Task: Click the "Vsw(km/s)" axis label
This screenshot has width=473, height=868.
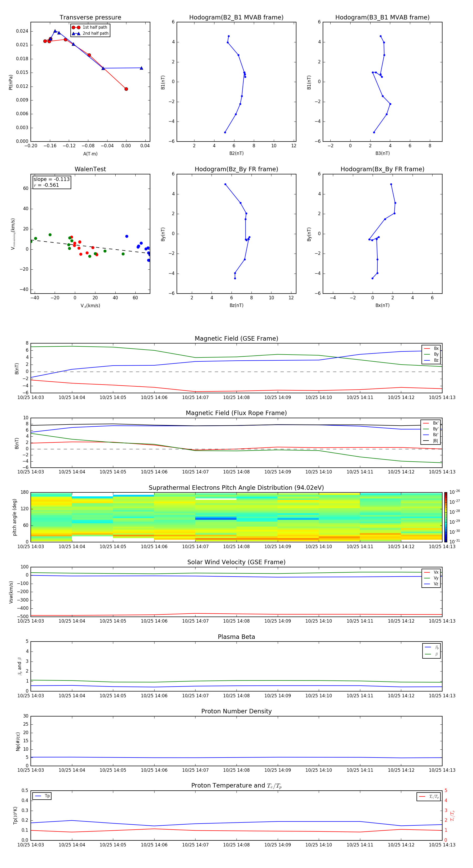Action: pos(11,592)
